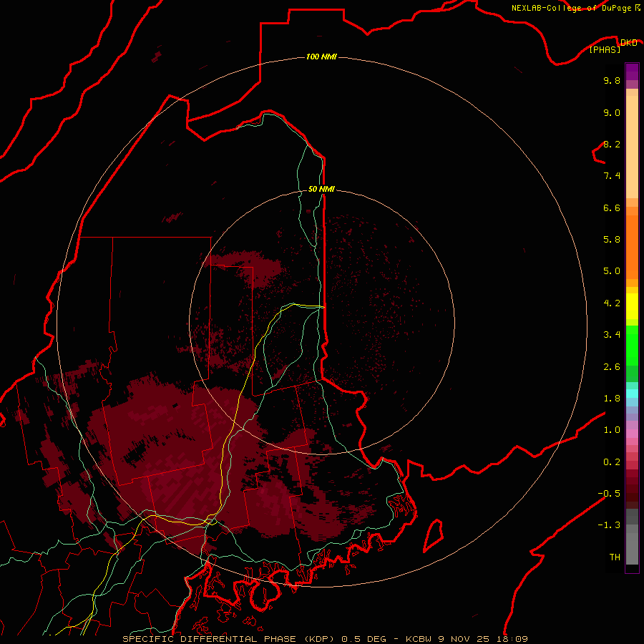
Task: Click the "1.0" color scale value
Action: [612, 430]
